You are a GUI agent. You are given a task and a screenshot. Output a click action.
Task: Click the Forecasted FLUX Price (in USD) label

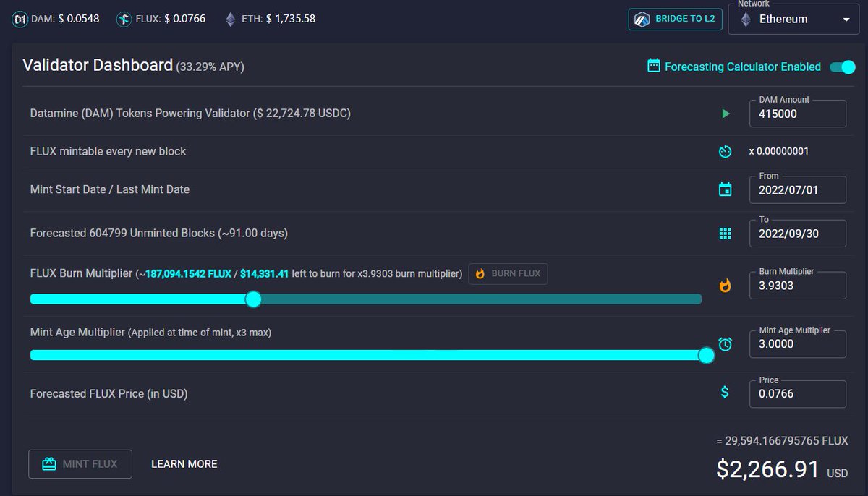[x=109, y=394]
